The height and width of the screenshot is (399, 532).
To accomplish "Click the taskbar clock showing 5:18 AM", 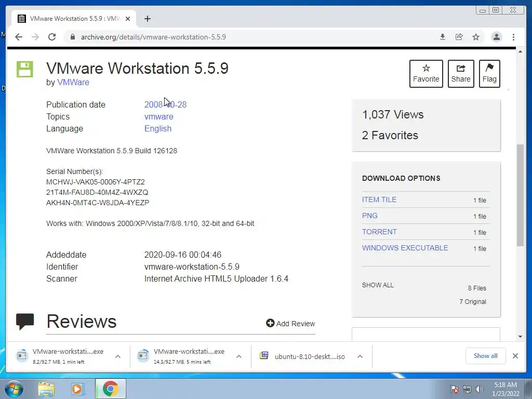I will tap(505, 389).
